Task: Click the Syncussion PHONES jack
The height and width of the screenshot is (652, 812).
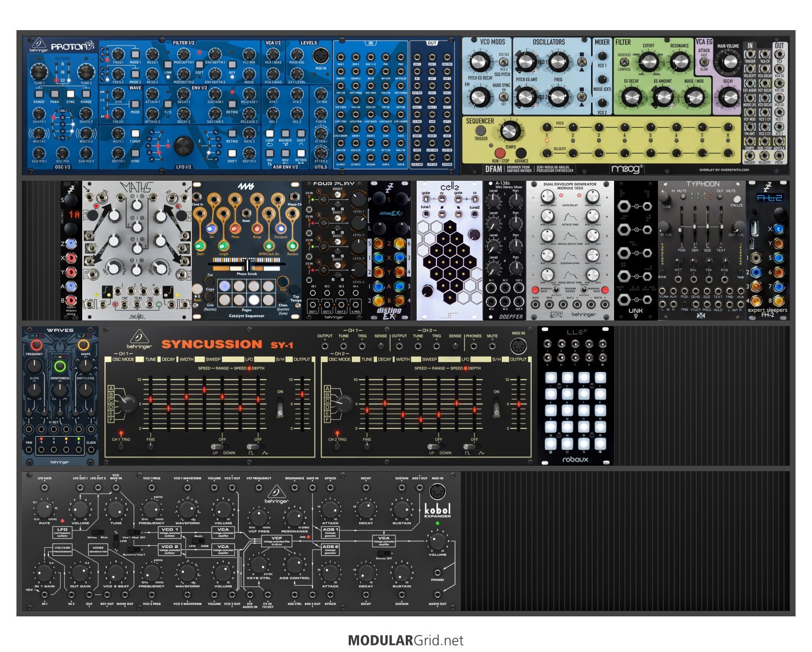Action: tap(474, 346)
